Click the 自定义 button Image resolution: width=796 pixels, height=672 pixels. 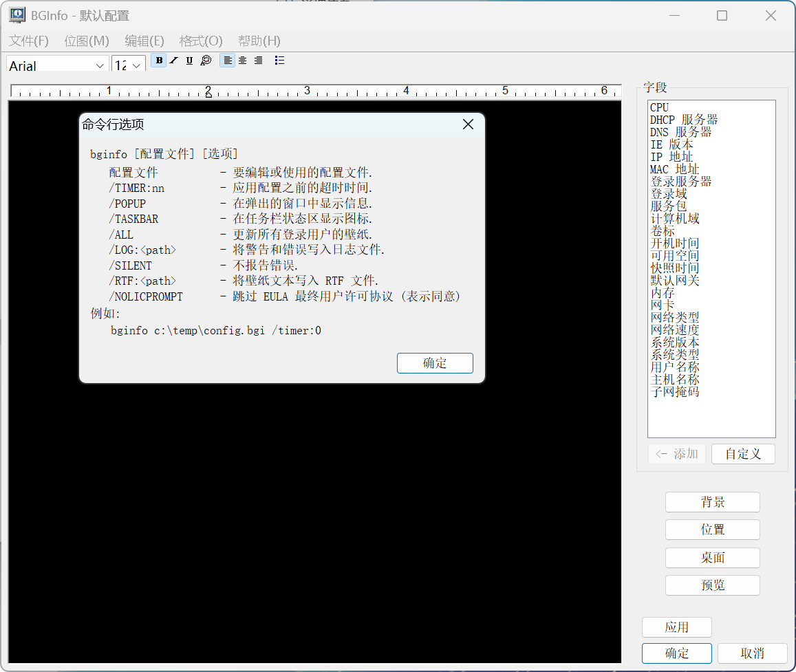coord(743,454)
